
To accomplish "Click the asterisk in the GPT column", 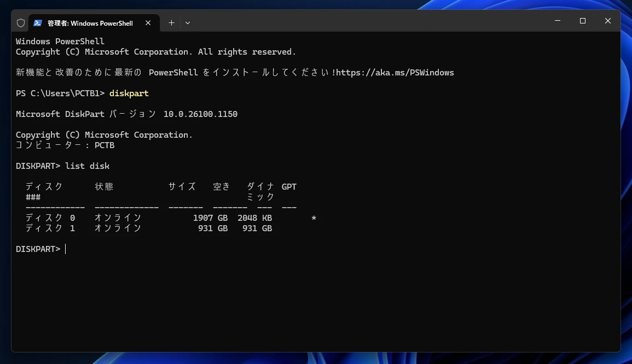I will [x=314, y=219].
